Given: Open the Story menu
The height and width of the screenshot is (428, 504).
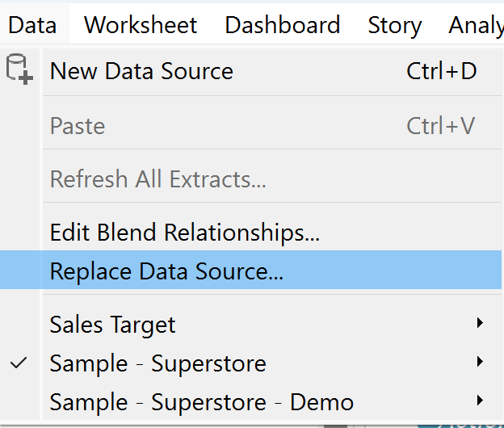Looking at the screenshot, I should tap(394, 25).
